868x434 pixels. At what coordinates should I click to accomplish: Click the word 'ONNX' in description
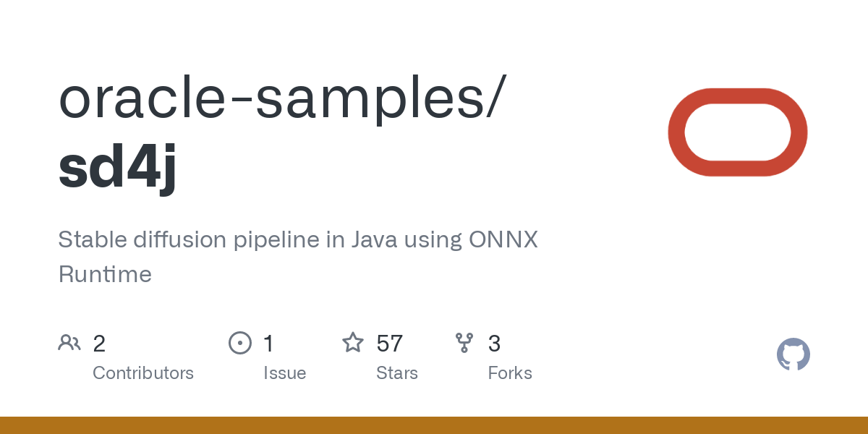[x=503, y=239]
